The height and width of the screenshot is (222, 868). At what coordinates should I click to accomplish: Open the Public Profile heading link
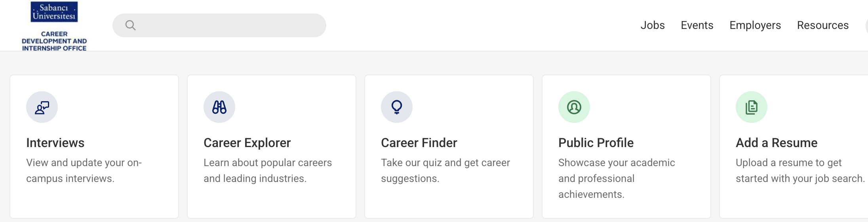coord(596,143)
